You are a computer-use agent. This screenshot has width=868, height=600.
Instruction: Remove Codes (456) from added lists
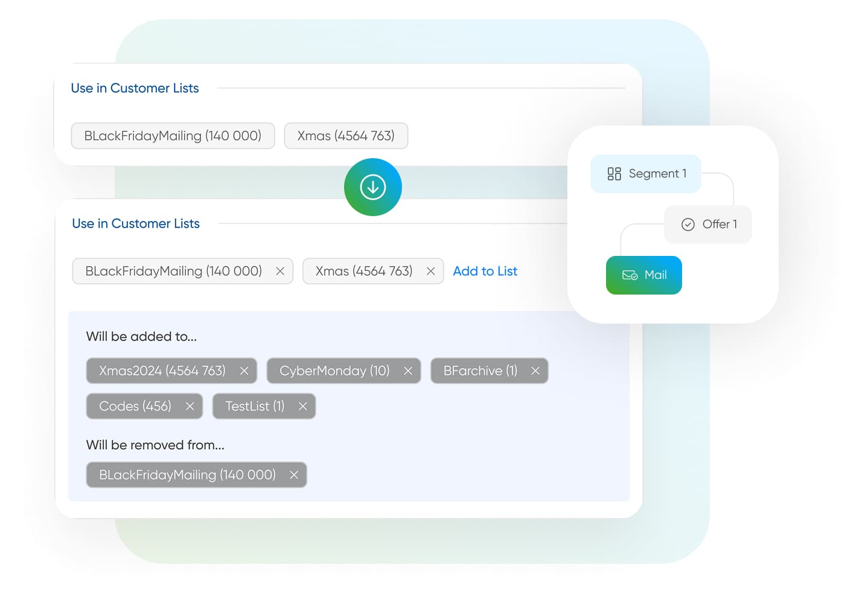[x=190, y=407]
